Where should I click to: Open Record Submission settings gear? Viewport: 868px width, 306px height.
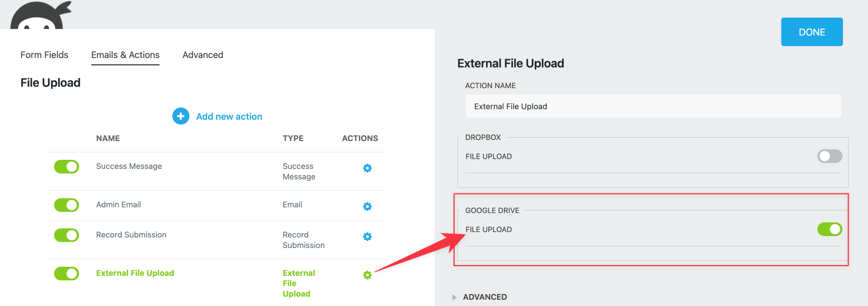(x=367, y=237)
